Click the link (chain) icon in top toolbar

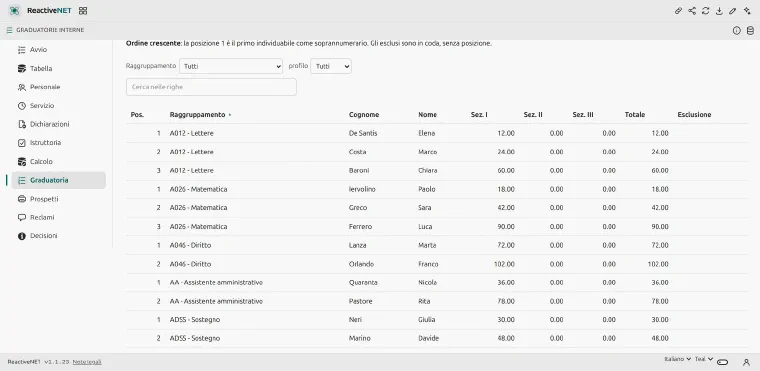coord(679,11)
